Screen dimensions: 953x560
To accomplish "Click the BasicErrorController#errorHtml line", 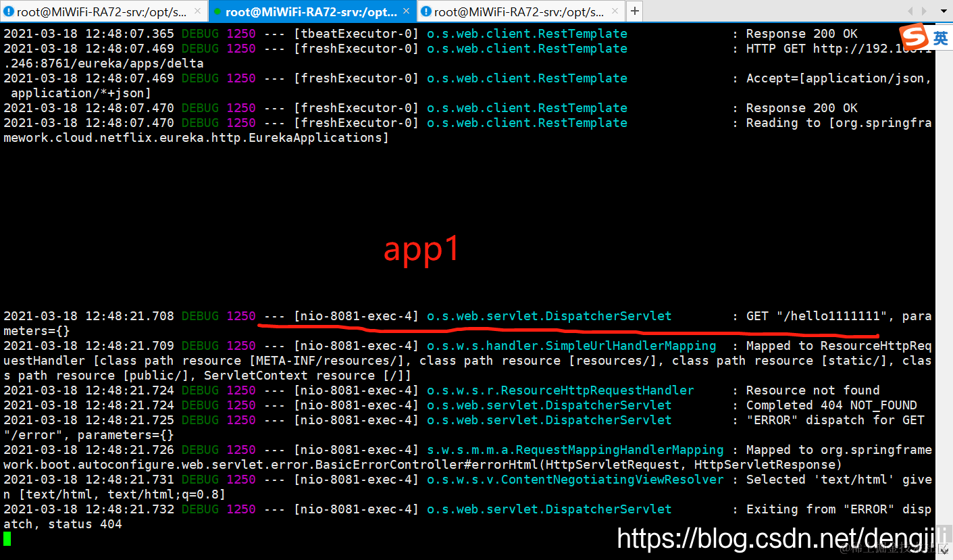I will pyautogui.click(x=423, y=465).
